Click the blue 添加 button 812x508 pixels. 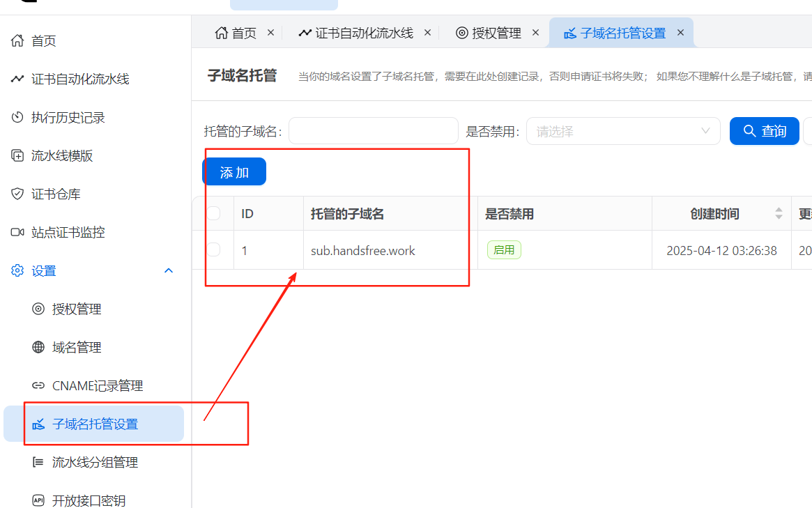coord(234,172)
